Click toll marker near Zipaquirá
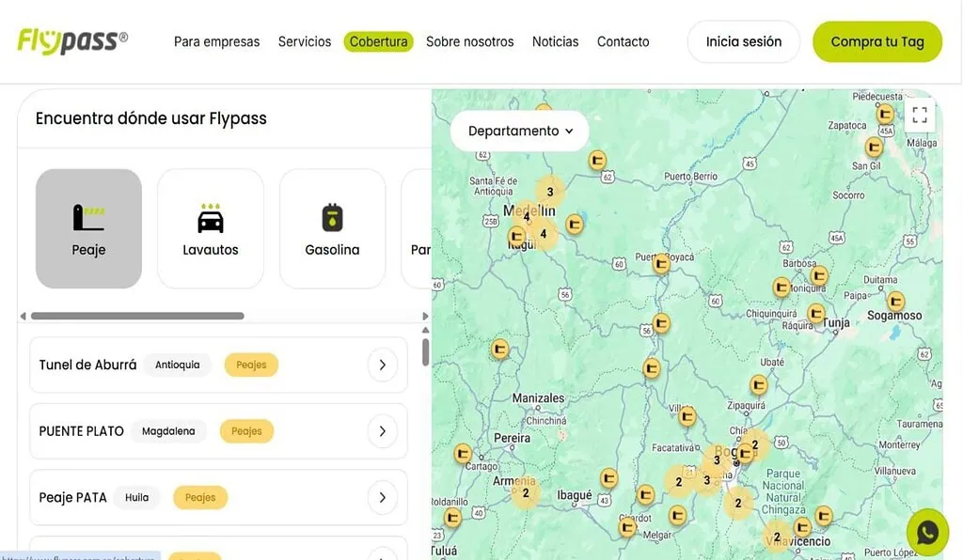This screenshot has height=560, width=963. (759, 385)
